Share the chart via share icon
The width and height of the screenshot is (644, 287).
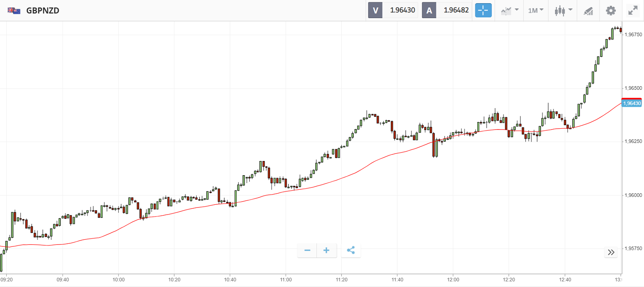[x=351, y=250]
